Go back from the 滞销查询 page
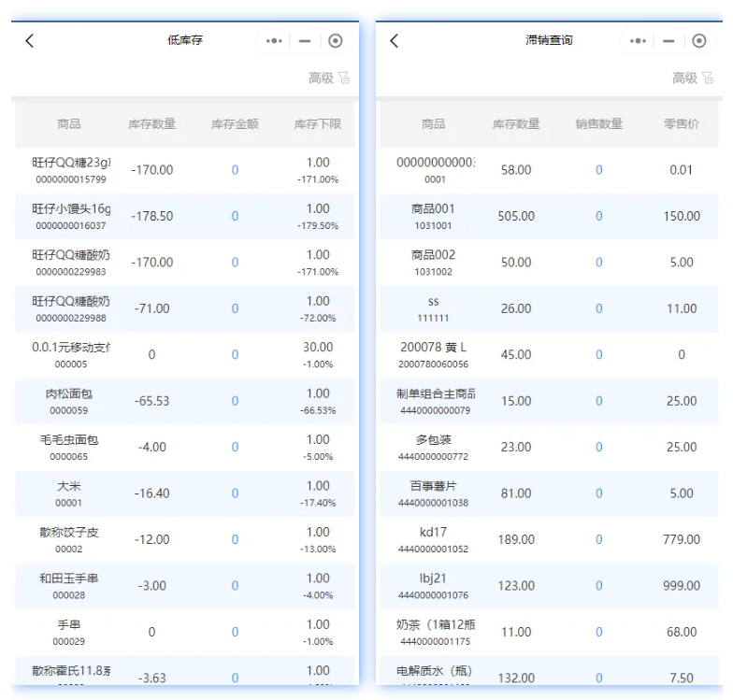The width and height of the screenshot is (733, 700). 394,41
